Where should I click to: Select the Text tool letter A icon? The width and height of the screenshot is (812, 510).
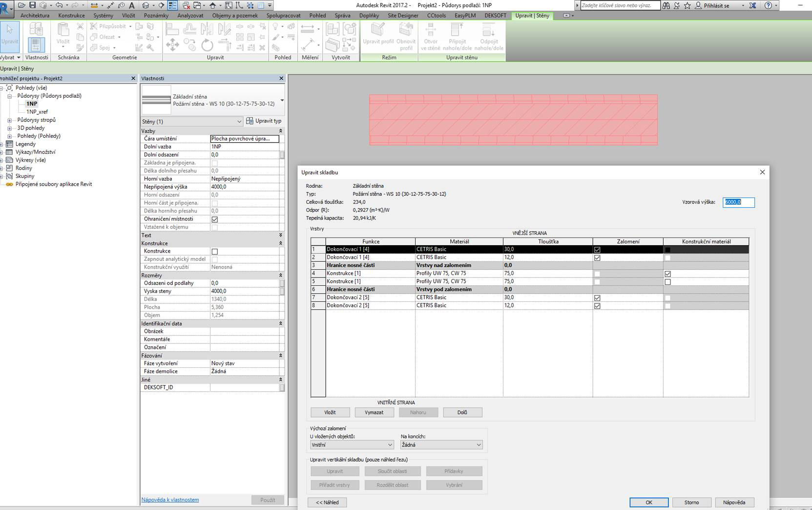(x=132, y=5)
